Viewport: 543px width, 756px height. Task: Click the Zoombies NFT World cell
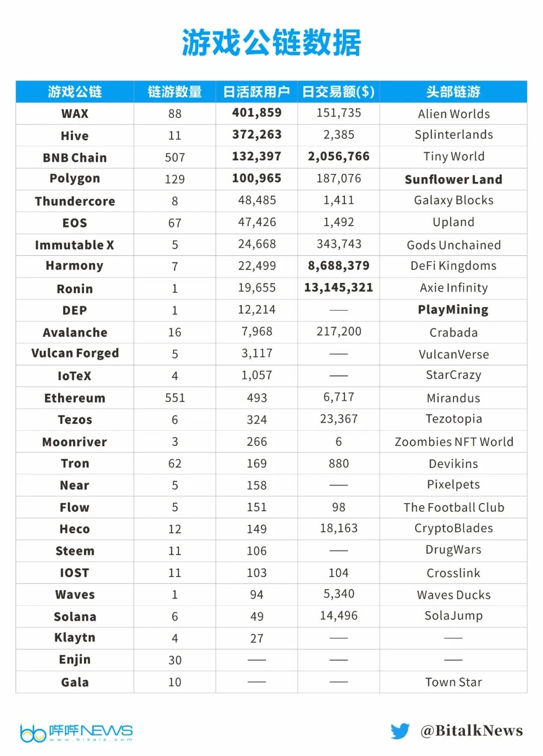(x=454, y=442)
